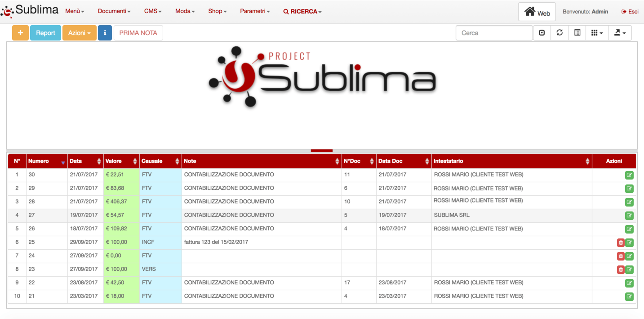
Task: Edit row with Numero 22
Action: (x=629, y=283)
